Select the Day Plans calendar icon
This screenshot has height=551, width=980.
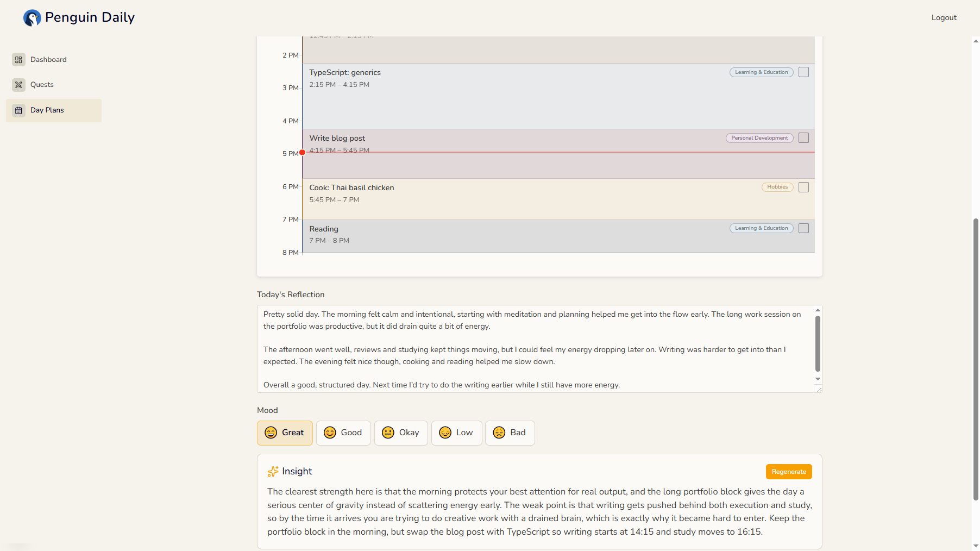pos(19,110)
